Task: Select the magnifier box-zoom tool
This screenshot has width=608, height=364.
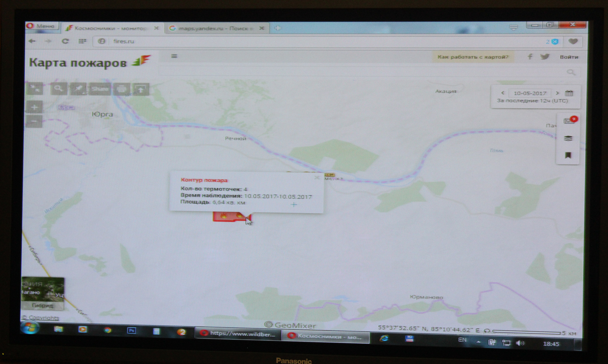Action: [x=58, y=88]
